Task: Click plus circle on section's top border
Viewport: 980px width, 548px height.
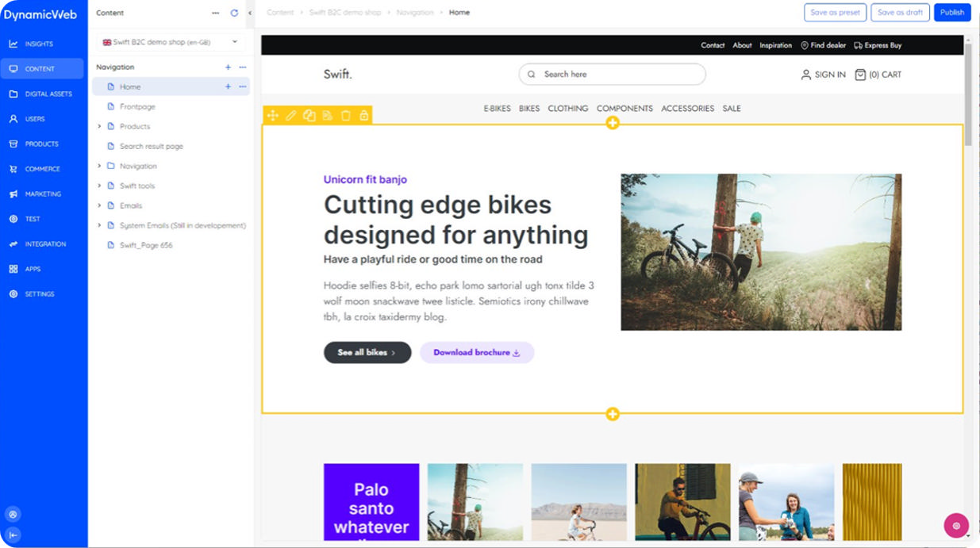Action: (x=613, y=123)
